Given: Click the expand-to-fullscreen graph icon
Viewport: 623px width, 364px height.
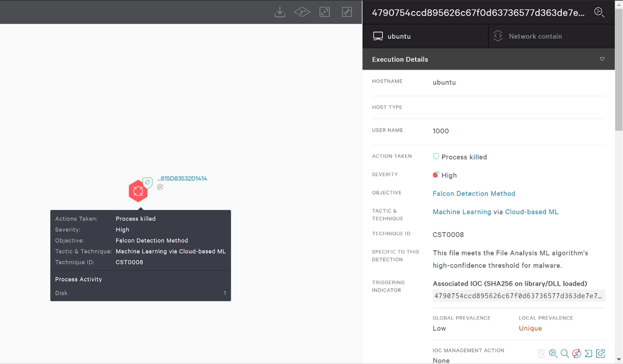Looking at the screenshot, I should [x=324, y=12].
